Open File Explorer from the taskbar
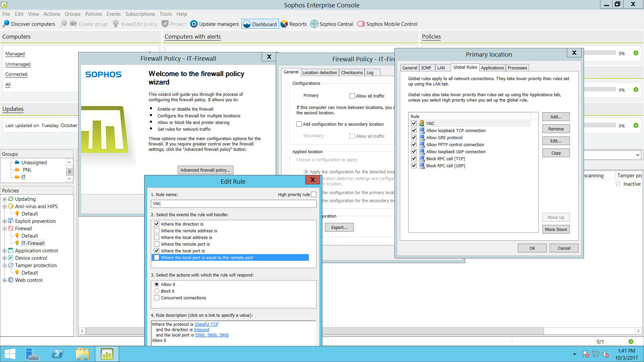644x362 pixels. coord(82,354)
